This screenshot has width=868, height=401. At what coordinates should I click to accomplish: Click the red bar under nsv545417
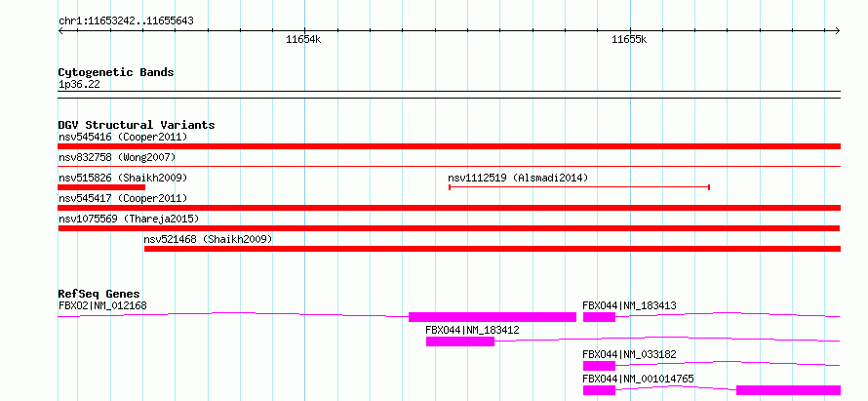[449, 208]
